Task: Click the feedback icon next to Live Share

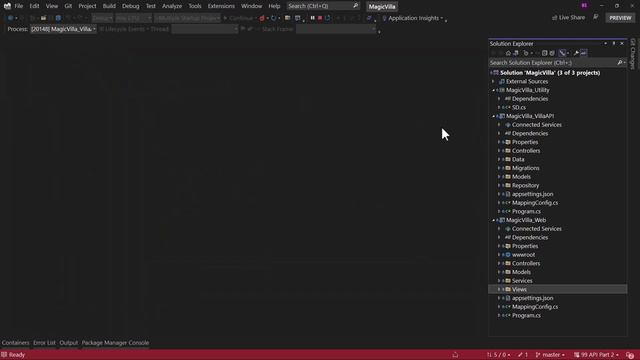Action: [x=596, y=17]
